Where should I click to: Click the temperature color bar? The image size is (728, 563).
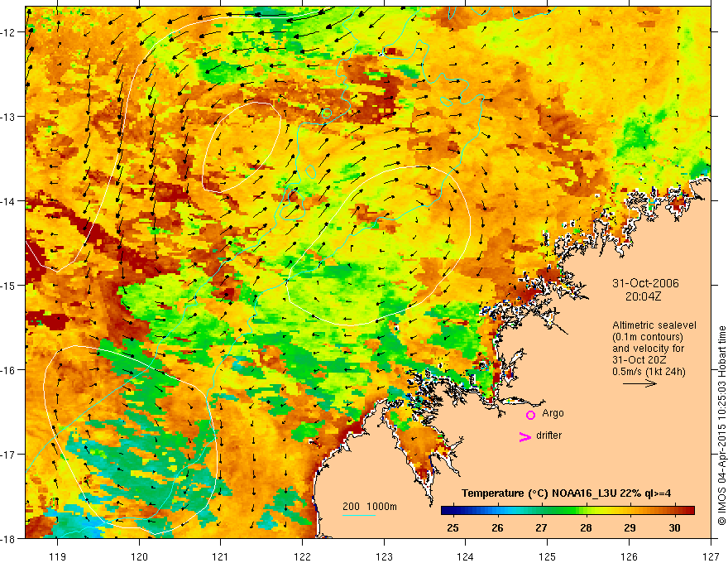coord(568,511)
